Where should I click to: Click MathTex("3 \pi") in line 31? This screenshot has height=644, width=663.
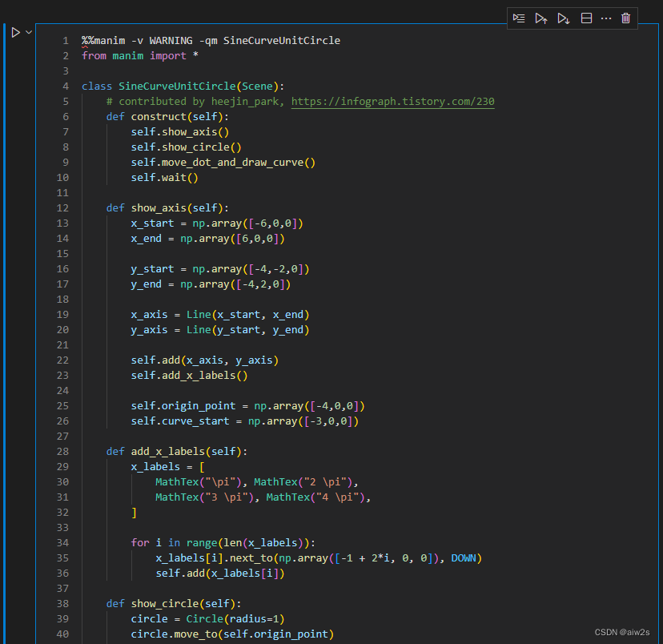pos(205,497)
